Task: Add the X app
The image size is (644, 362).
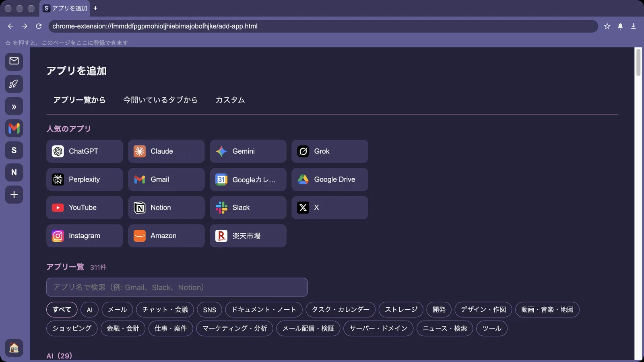Action: tap(330, 208)
